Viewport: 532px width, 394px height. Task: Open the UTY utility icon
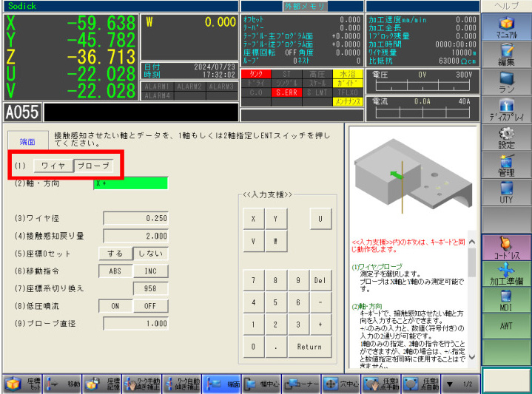506,192
